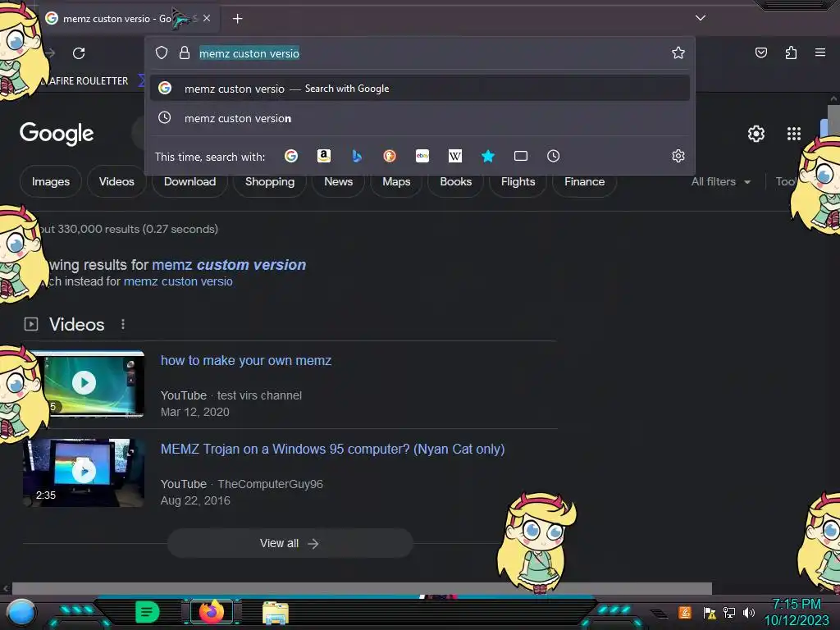Select the News search filter

338,181
